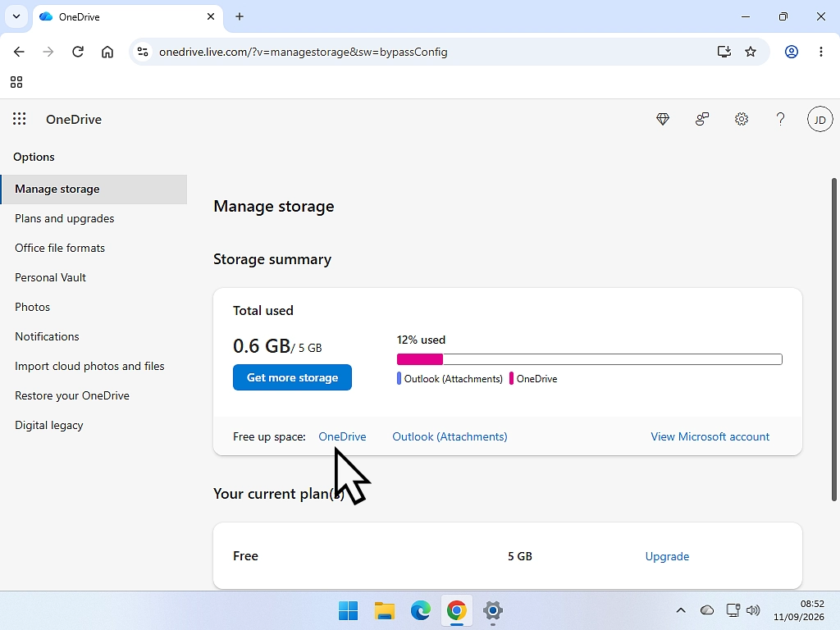Click the 'Free' plan name
Screen dimensions: 840x630
tap(245, 555)
